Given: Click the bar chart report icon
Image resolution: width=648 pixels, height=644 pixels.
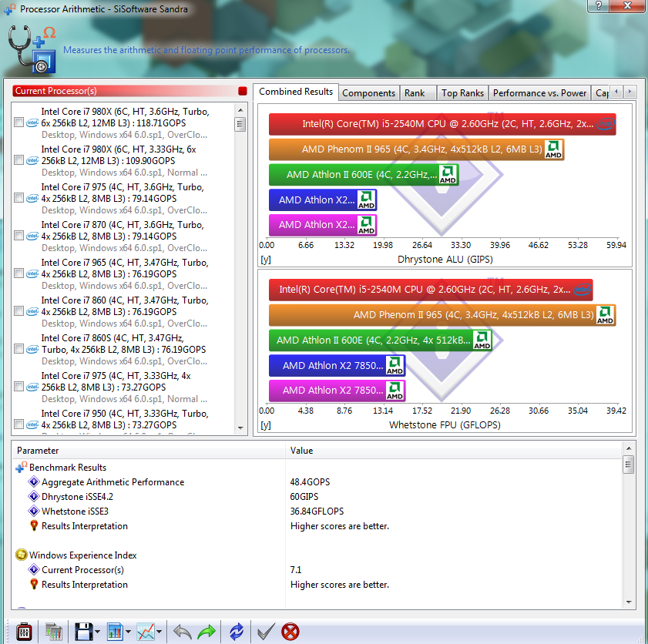Looking at the screenshot, I should click(x=115, y=631).
